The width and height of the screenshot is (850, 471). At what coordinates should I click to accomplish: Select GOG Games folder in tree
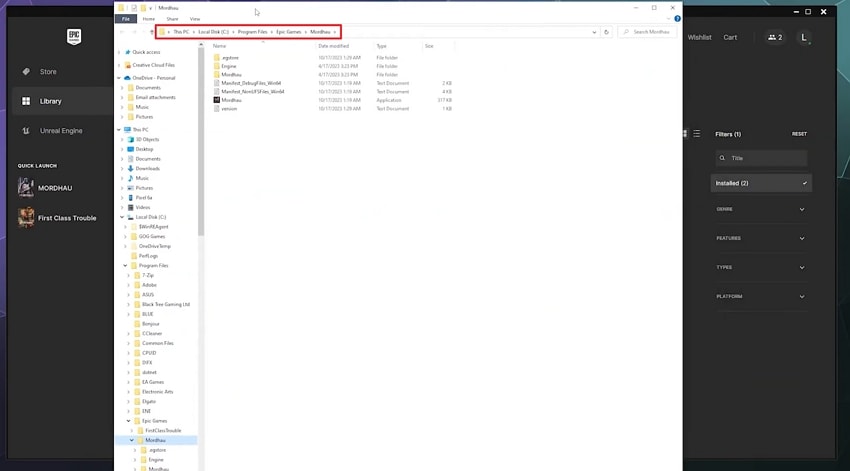click(151, 237)
